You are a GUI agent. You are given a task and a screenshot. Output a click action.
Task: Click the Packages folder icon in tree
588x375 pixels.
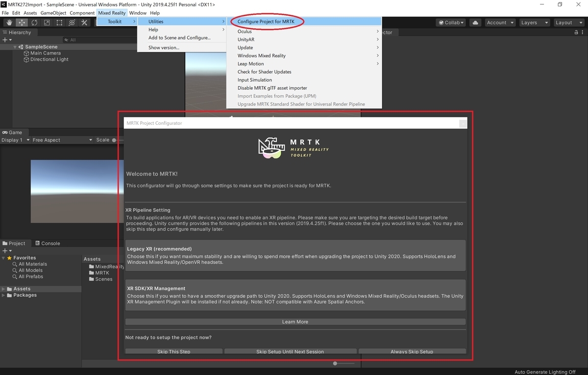coord(9,295)
